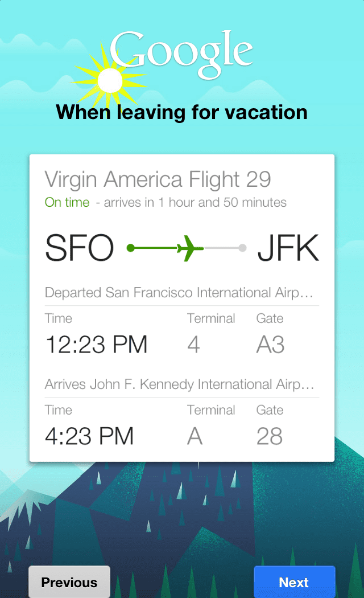
Task: Click the gray arrival dot
Action: tap(243, 248)
